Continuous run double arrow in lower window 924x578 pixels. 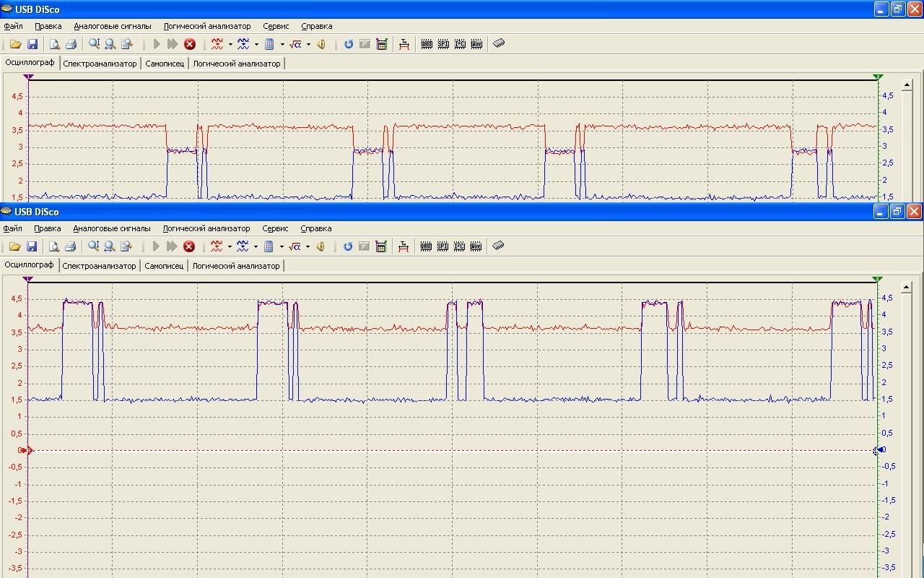[173, 246]
